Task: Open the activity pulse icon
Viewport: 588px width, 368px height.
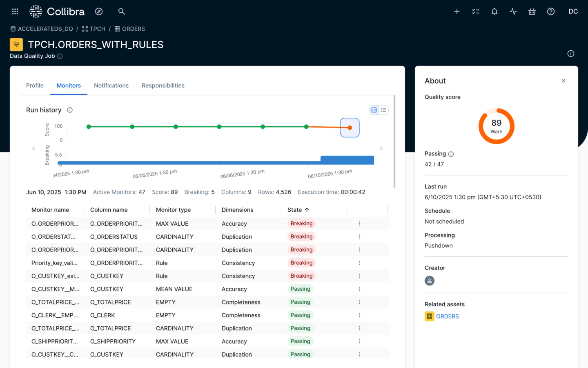Action: [513, 11]
